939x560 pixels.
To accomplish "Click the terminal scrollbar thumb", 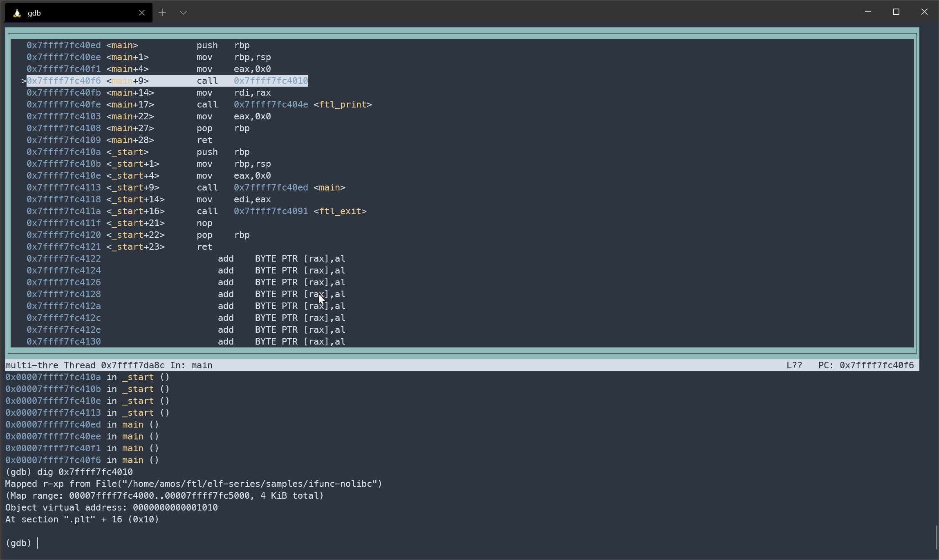I will click(936, 538).
